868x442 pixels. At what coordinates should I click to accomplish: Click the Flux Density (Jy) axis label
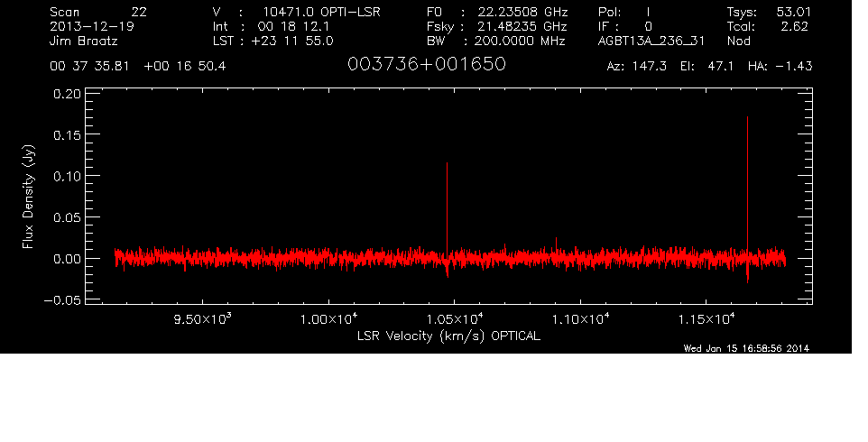tap(28, 197)
